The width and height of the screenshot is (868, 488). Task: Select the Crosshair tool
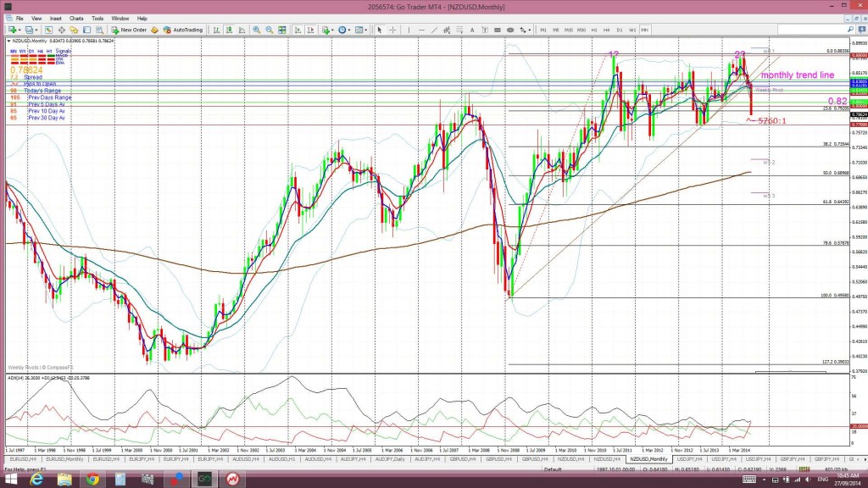tap(392, 30)
